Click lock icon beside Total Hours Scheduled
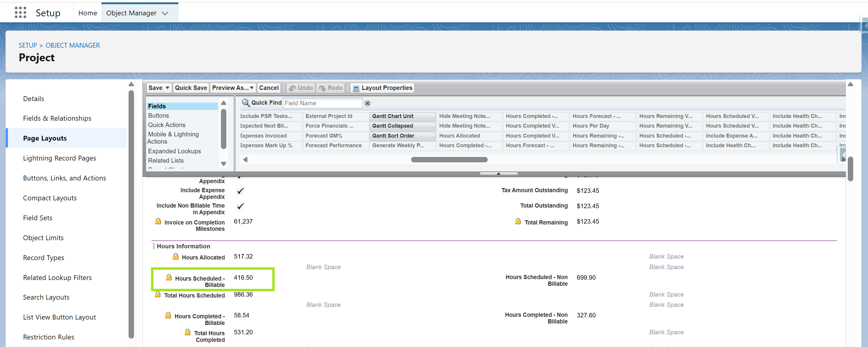Viewport: 868px width, 347px height. (x=158, y=294)
